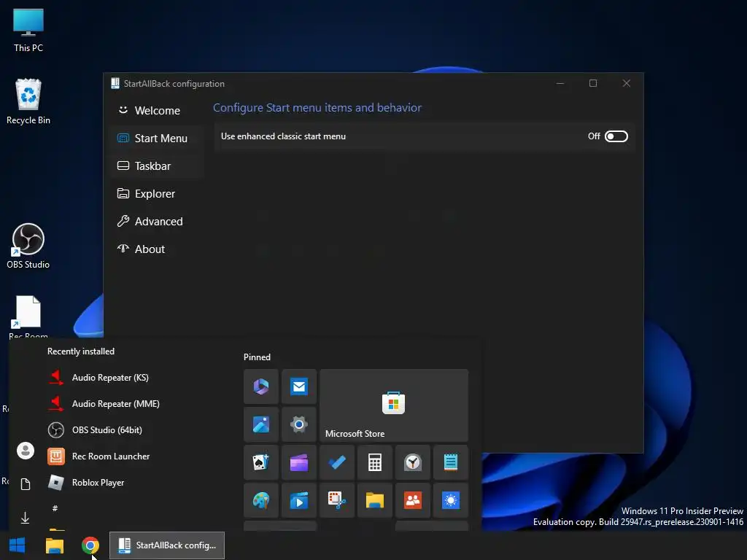Open the Clock pinned tile
Image resolution: width=747 pixels, height=560 pixels.
click(x=413, y=462)
